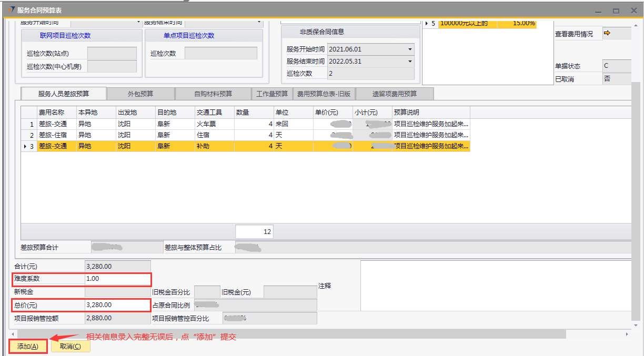Open the 服务开始时间 2021.06.01 date dropdown
Viewport: 644px width, 356px height.
[x=409, y=49]
